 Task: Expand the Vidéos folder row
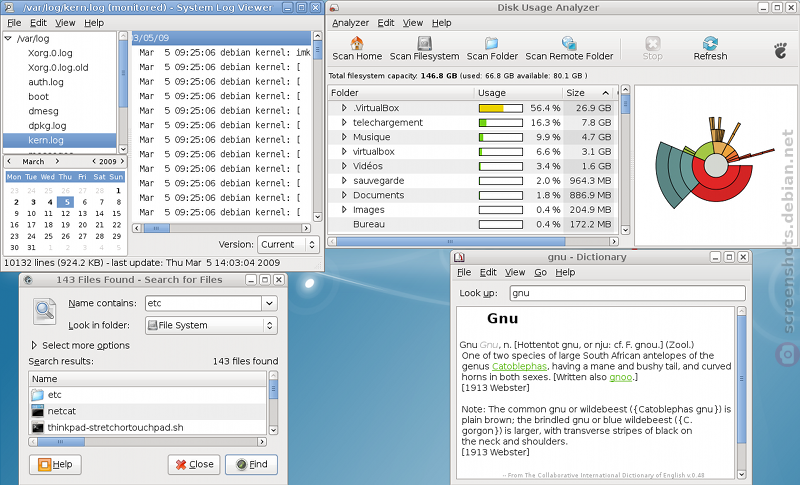point(344,166)
